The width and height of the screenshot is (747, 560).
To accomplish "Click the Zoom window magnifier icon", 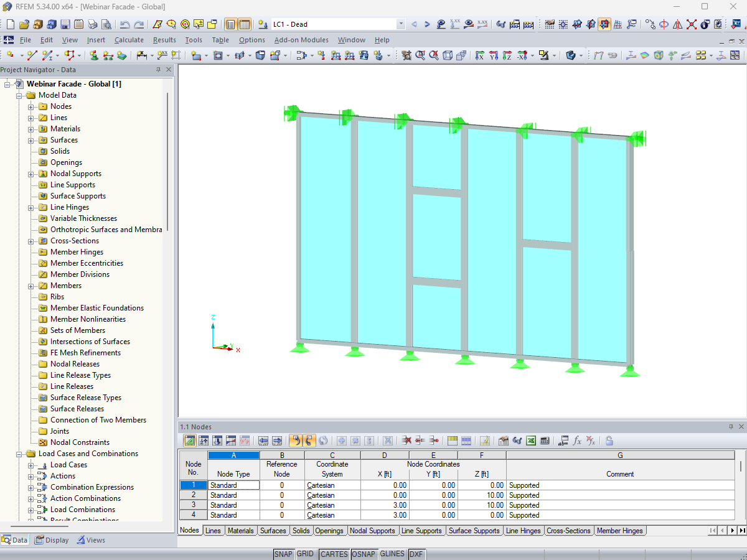I will [x=420, y=55].
